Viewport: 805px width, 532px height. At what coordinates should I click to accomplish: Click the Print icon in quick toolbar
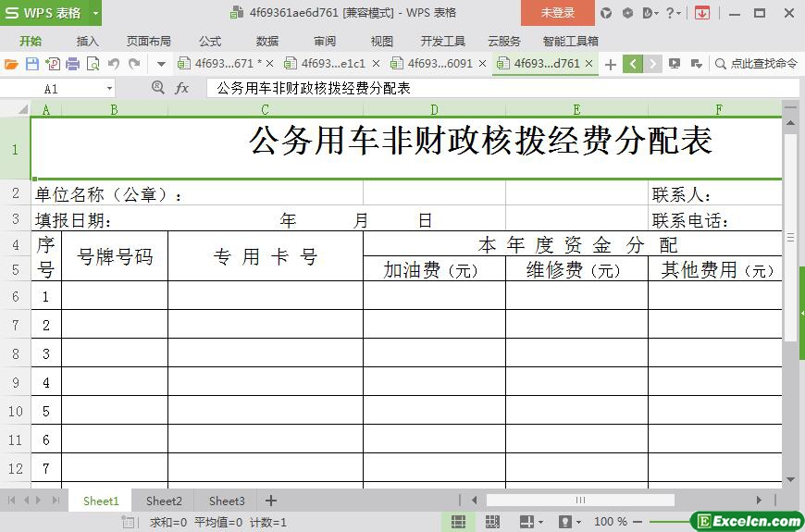pyautogui.click(x=72, y=64)
